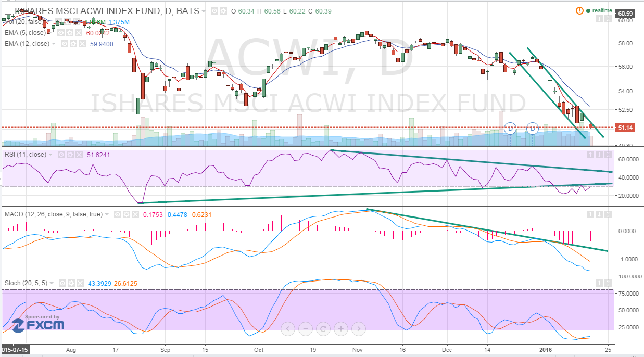Remove the EMA (12, close) indicator
The height and width of the screenshot is (357, 644).
[x=82, y=44]
